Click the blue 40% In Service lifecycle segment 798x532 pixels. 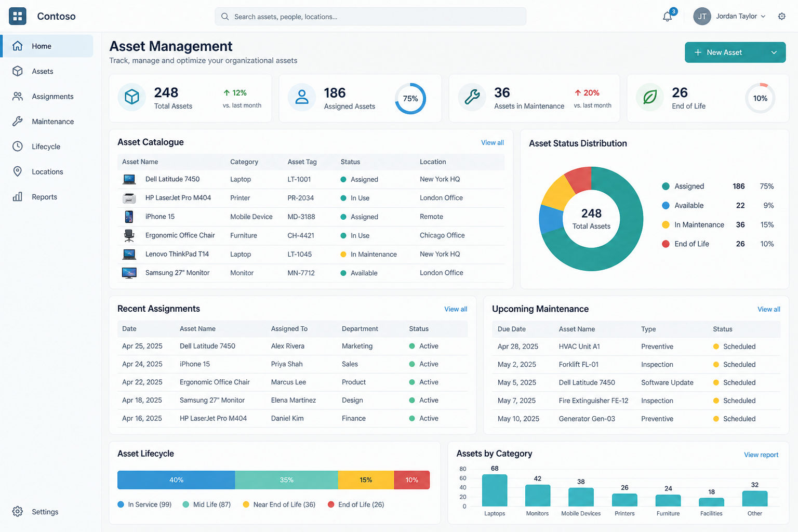(176, 480)
